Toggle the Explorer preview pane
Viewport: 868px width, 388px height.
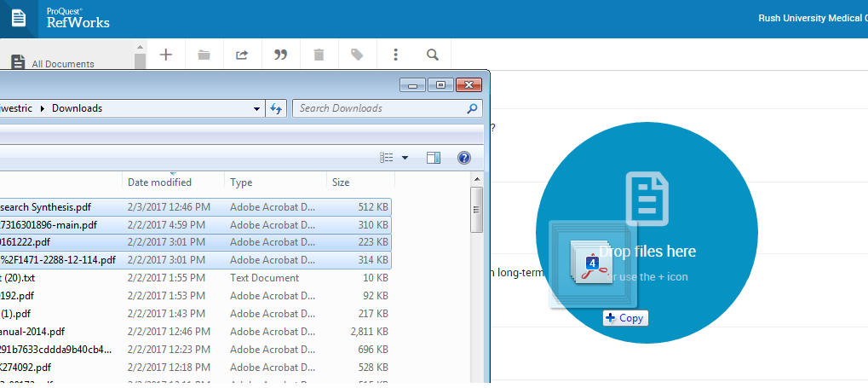click(434, 158)
